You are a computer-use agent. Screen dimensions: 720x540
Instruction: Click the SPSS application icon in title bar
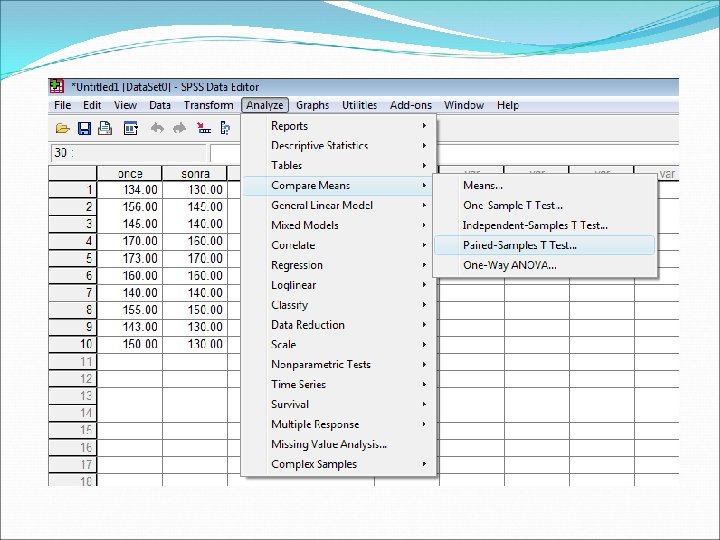(56, 86)
